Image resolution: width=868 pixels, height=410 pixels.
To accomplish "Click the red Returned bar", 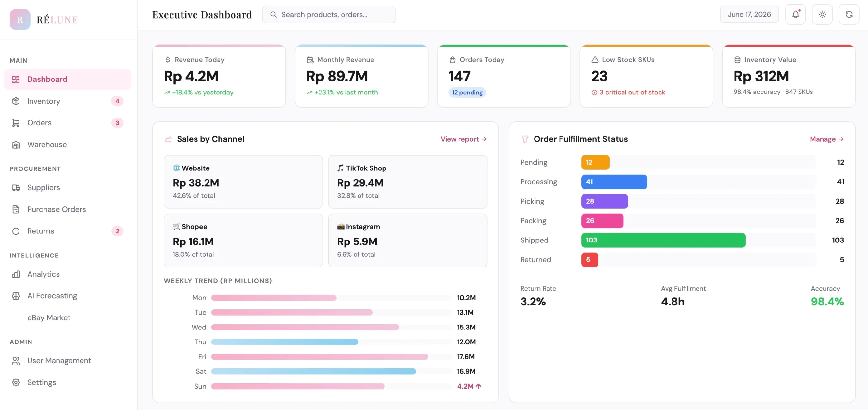I will pos(590,260).
